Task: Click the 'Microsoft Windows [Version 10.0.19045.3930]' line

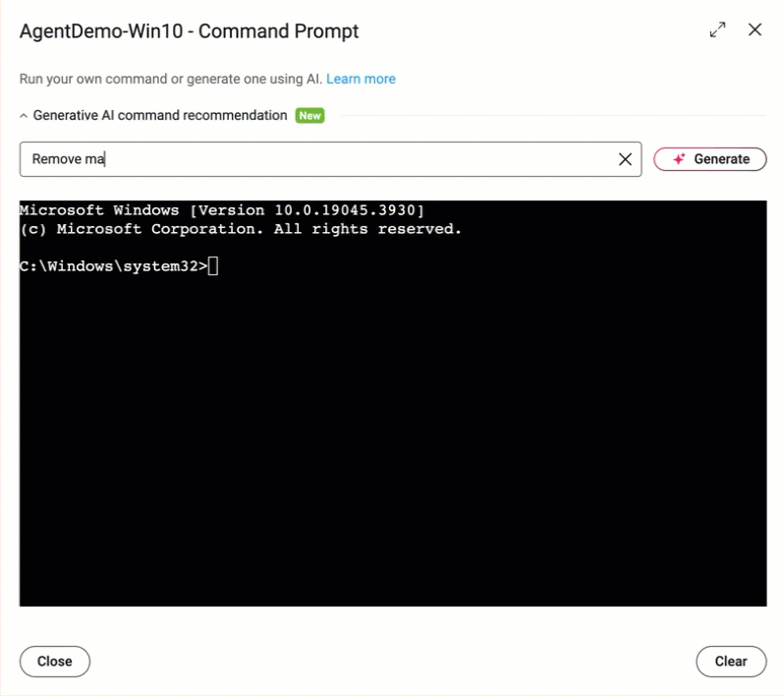Action: click(x=221, y=210)
